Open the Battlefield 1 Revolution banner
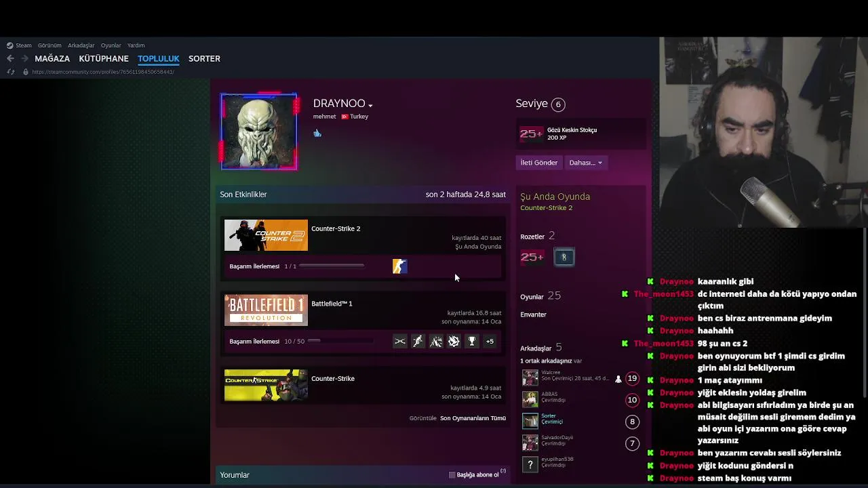Viewport: 868px width, 488px height. [x=266, y=310]
